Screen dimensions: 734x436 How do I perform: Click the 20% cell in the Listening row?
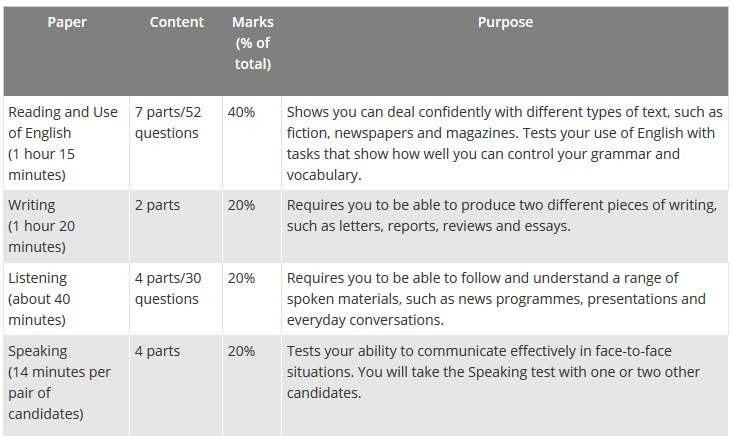[x=241, y=278]
